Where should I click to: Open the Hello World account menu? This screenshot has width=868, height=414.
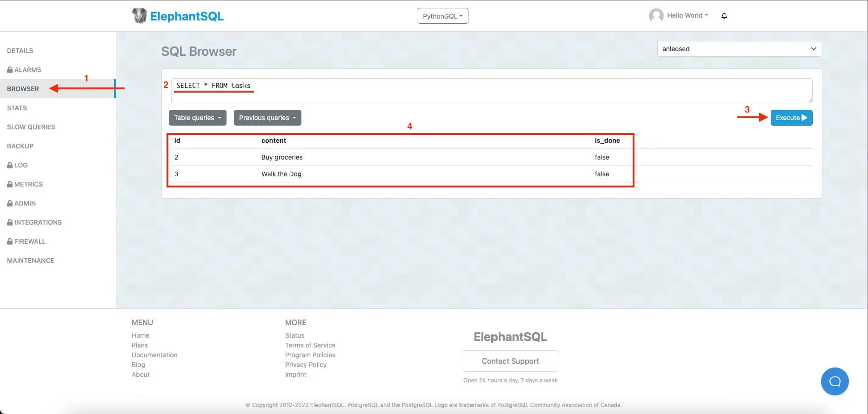click(x=687, y=15)
